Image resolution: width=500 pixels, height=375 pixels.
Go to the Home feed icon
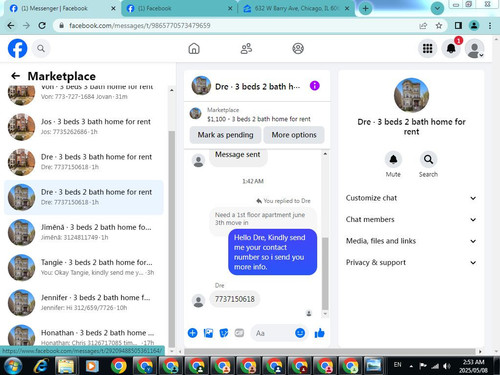point(194,49)
